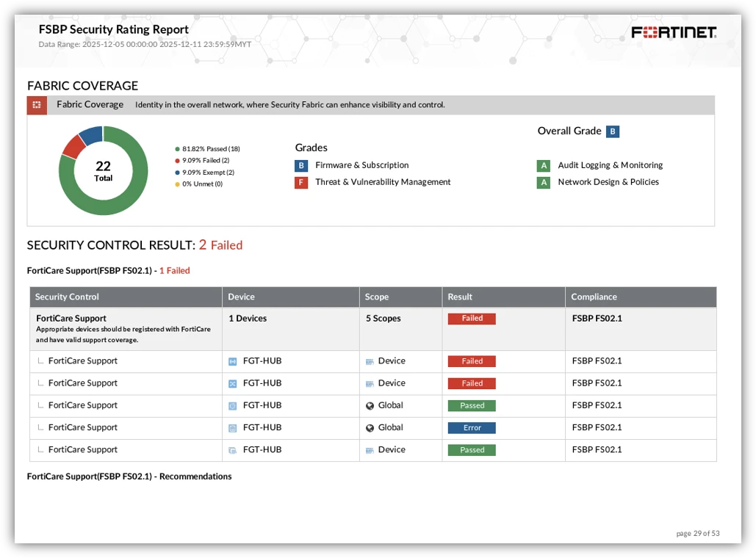Select the Result column header
Screen dimensions: 756x558
pyautogui.click(x=503, y=297)
